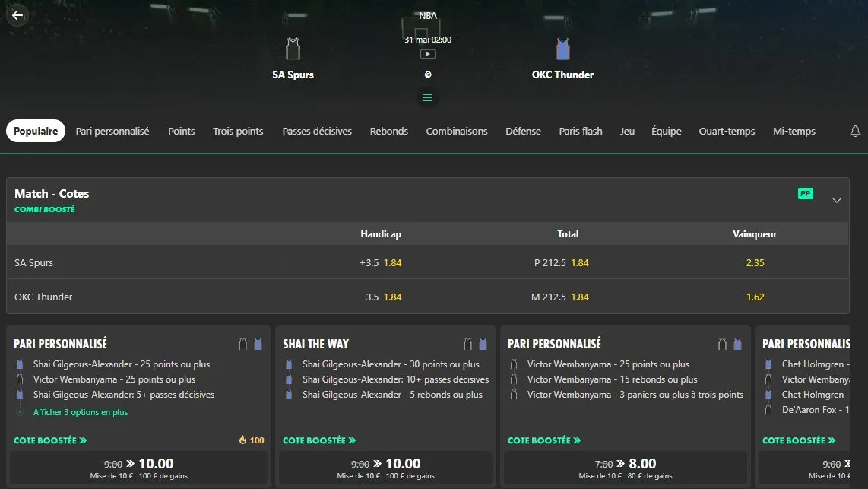
Task: Click jersey icons on first Pari personnalisé header
Action: coord(250,344)
